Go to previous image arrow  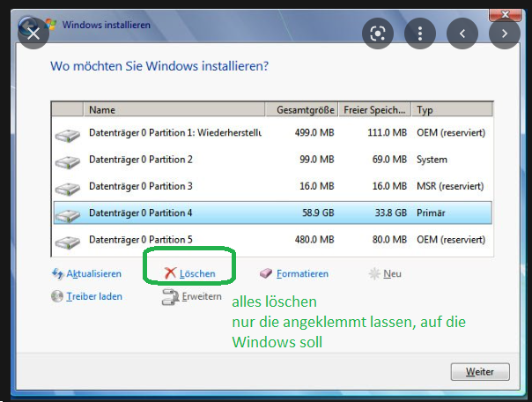click(462, 33)
